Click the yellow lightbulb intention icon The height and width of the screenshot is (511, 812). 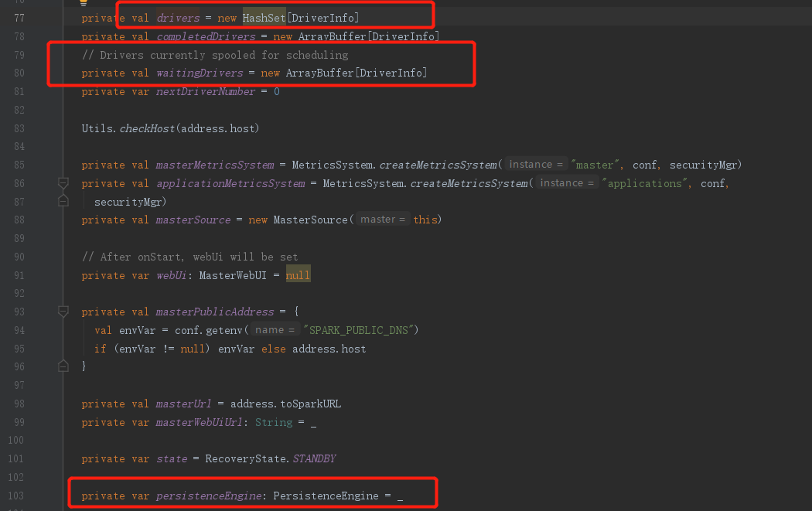pyautogui.click(x=84, y=2)
